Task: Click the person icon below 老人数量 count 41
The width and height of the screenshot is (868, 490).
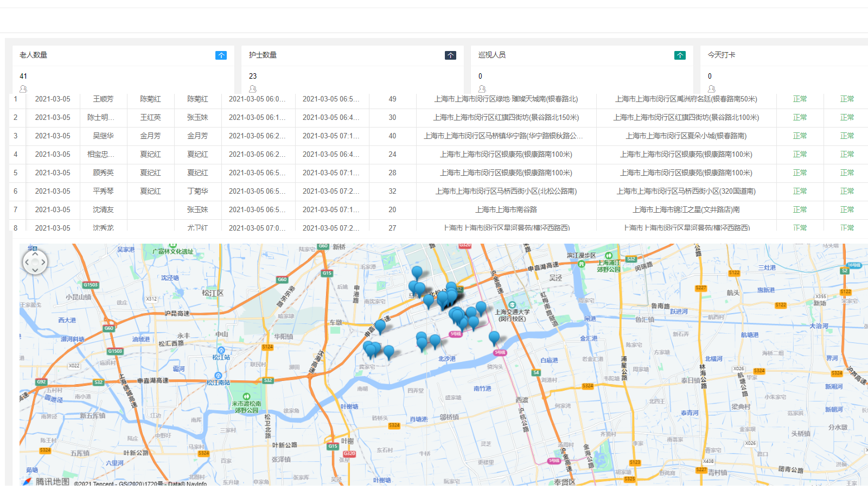Action: pyautogui.click(x=23, y=89)
